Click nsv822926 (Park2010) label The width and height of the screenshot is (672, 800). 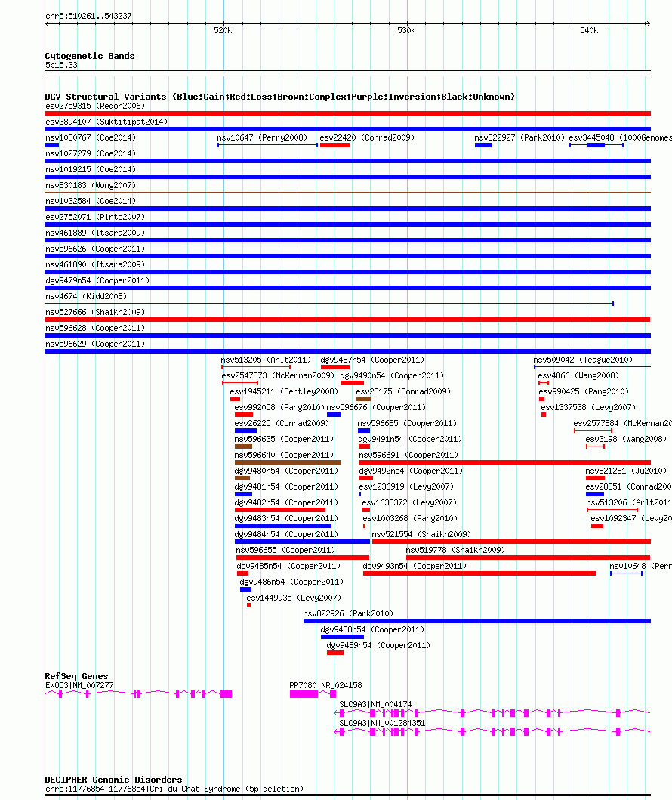[x=348, y=613]
